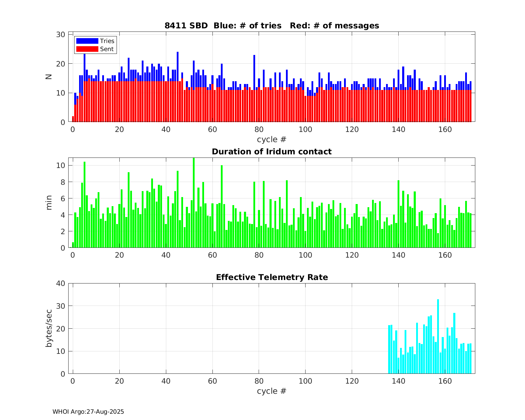Click 'cycle #' label under the top chart
This screenshot has height=420, width=525.
(272, 139)
